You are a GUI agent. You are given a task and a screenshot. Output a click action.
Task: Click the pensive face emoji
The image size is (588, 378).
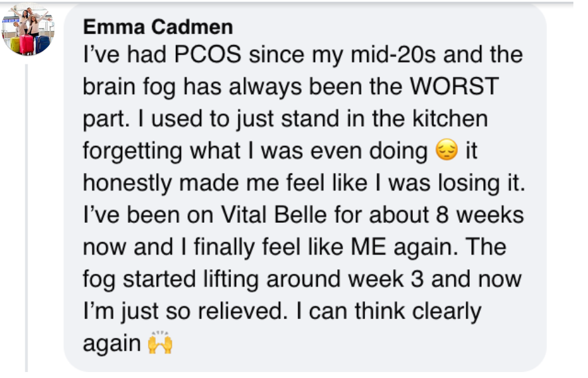pos(447,150)
